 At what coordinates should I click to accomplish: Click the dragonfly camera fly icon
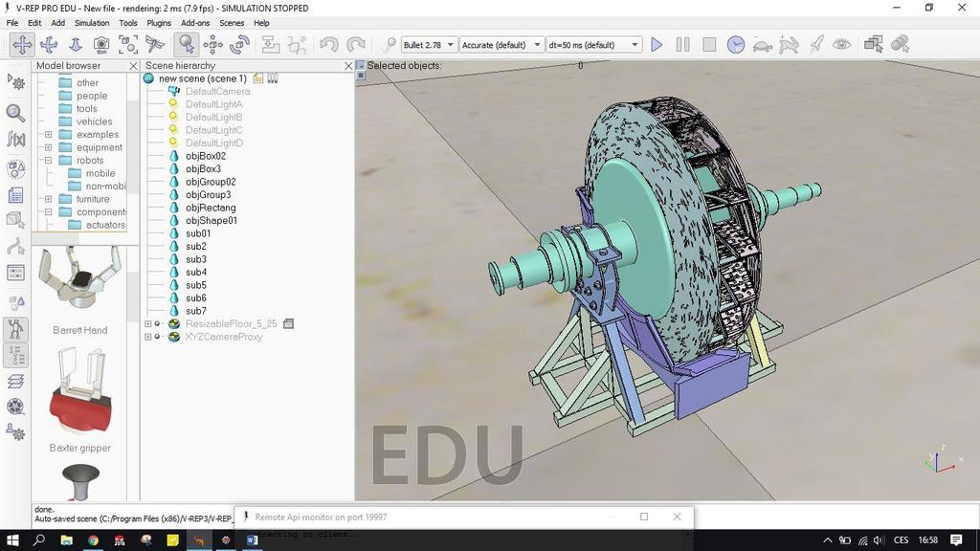point(154,44)
